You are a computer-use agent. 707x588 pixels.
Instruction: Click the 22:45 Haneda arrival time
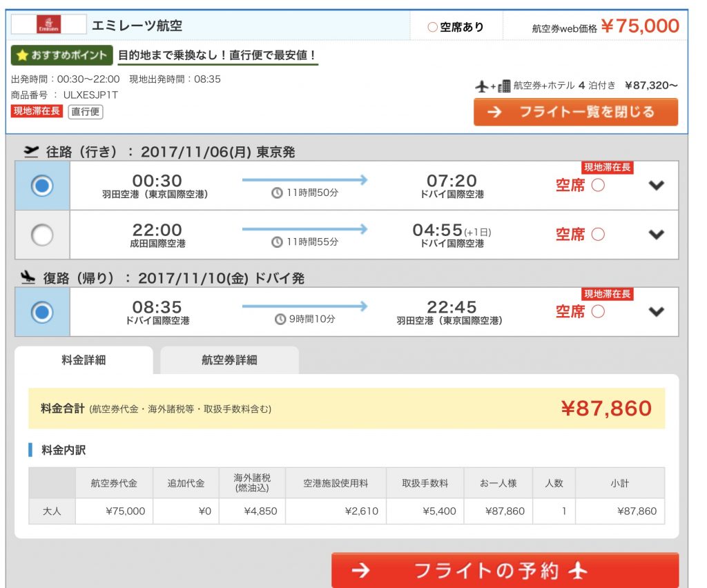click(452, 307)
